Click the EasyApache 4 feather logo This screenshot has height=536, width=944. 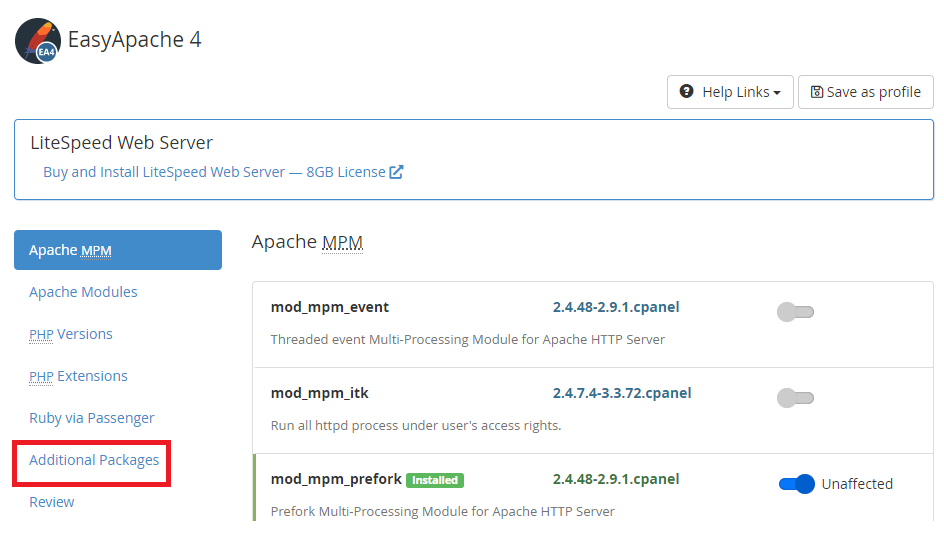click(x=37, y=41)
